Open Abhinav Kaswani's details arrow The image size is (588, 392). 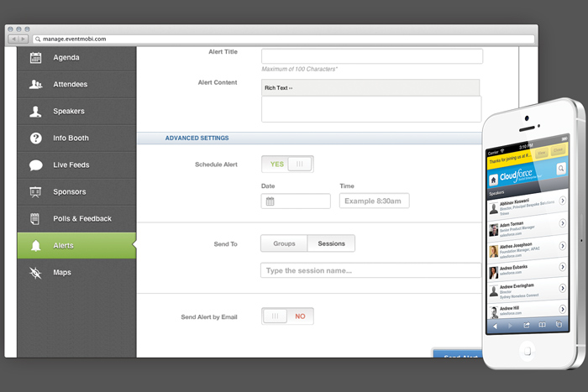click(x=562, y=201)
